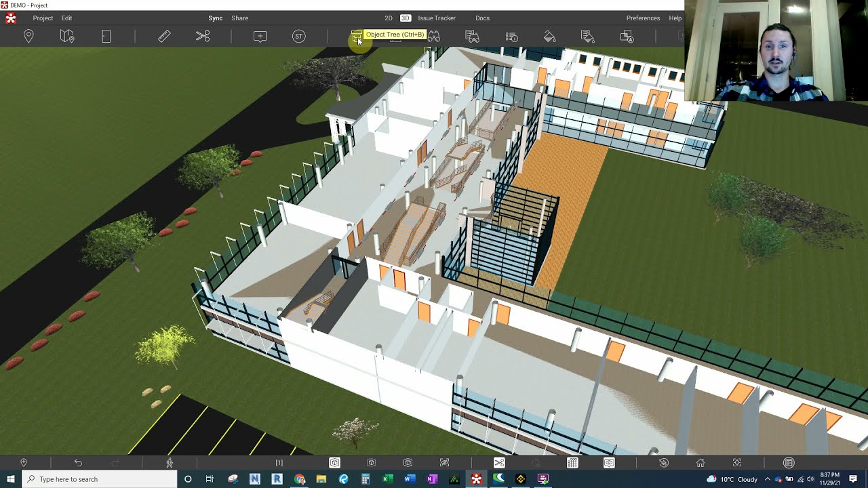The width and height of the screenshot is (868, 488).
Task: Click the door icon in top toolbar
Action: (106, 37)
